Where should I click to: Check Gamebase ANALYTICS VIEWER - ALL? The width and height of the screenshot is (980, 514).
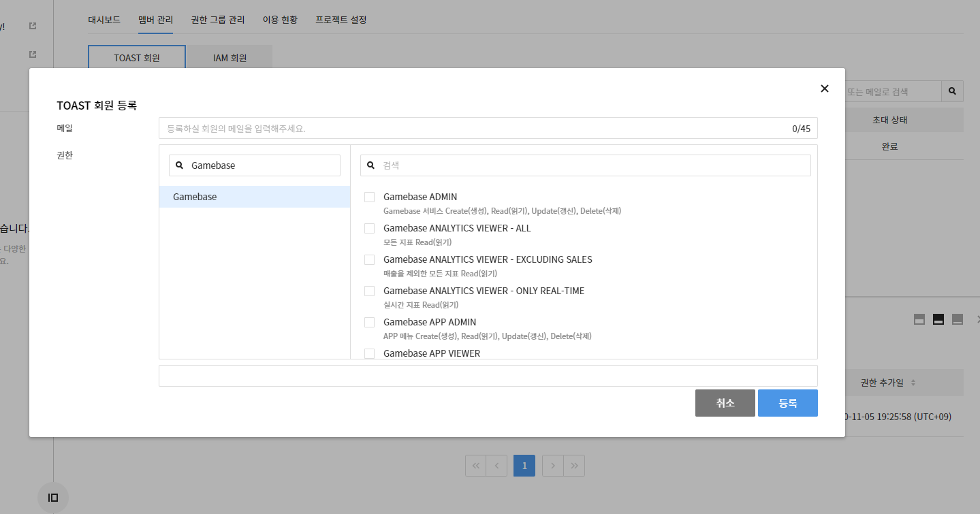[369, 228]
